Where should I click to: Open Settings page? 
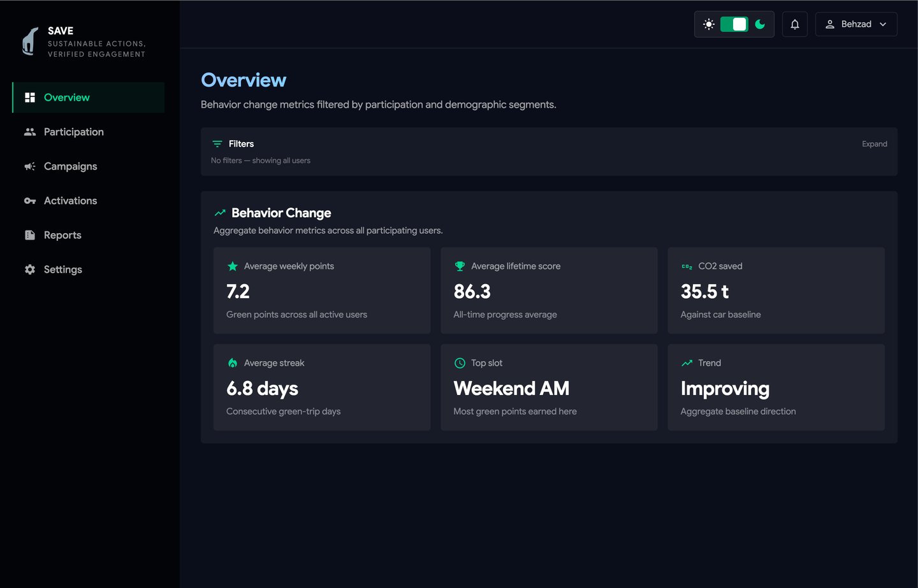coord(88,269)
